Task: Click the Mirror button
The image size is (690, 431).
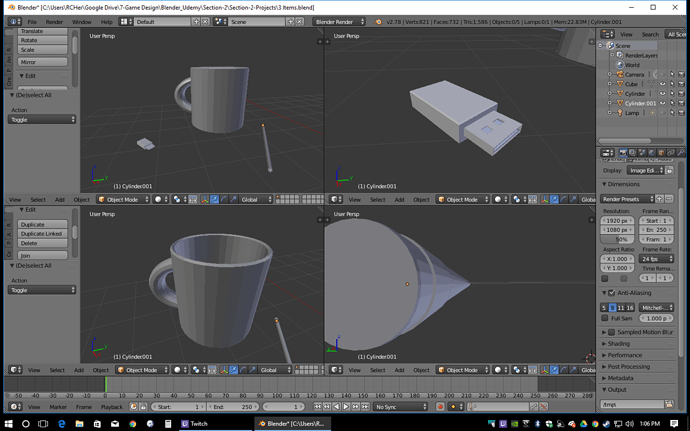Action: pyautogui.click(x=42, y=62)
